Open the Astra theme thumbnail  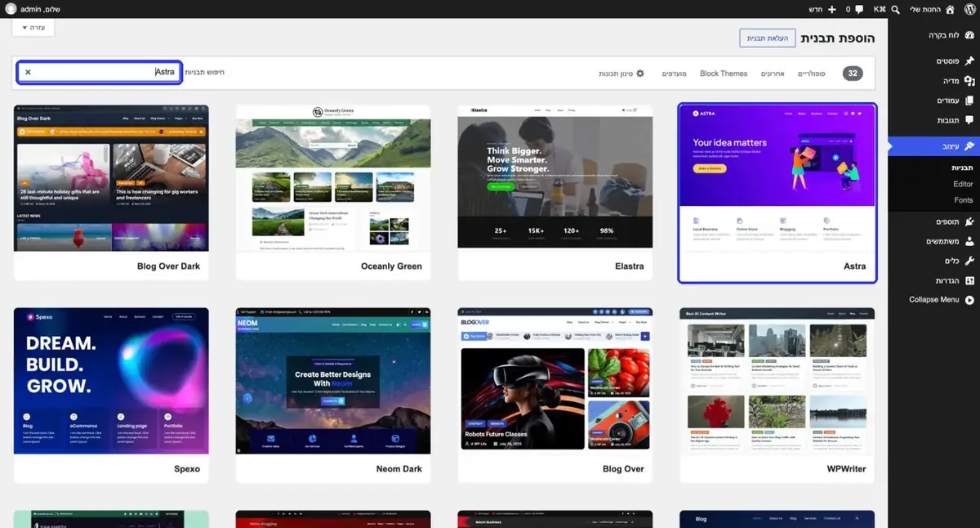[x=777, y=177]
